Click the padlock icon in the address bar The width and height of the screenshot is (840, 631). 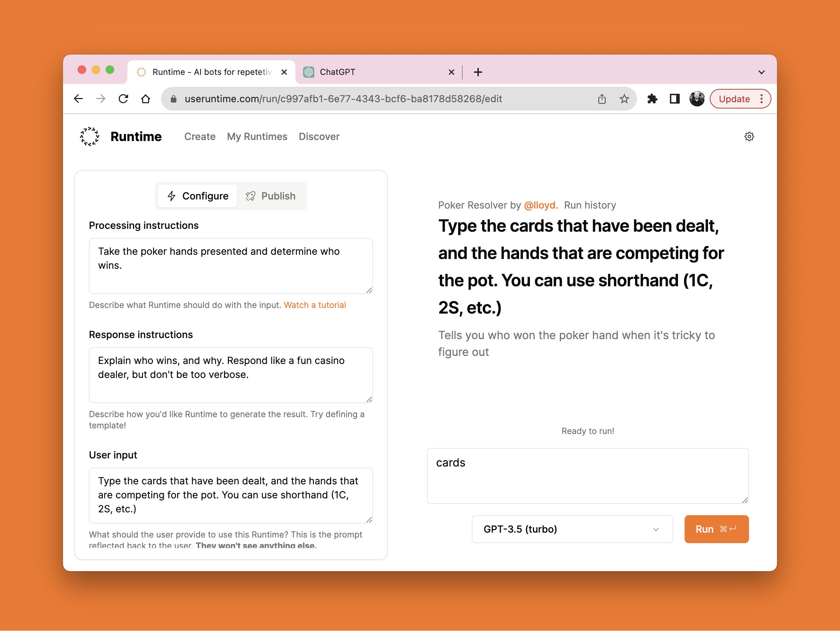[x=174, y=99]
